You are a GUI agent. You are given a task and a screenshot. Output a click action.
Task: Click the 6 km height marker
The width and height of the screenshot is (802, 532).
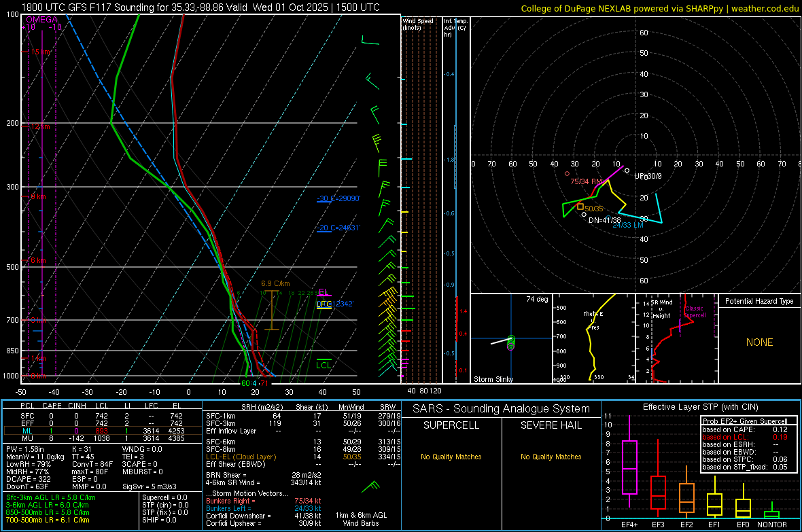[x=38, y=260]
